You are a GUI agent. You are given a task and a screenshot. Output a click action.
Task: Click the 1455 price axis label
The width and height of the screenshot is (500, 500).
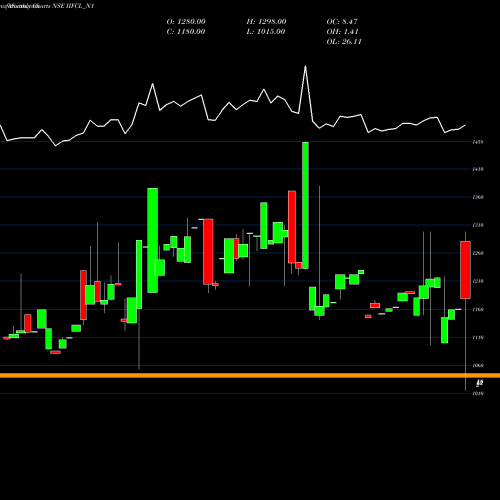point(478,142)
